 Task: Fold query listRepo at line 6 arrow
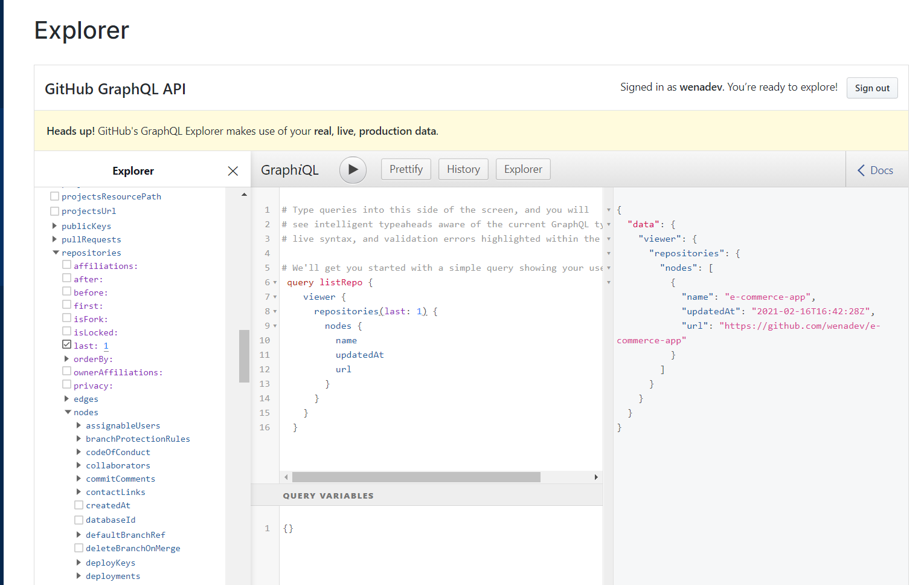275,283
